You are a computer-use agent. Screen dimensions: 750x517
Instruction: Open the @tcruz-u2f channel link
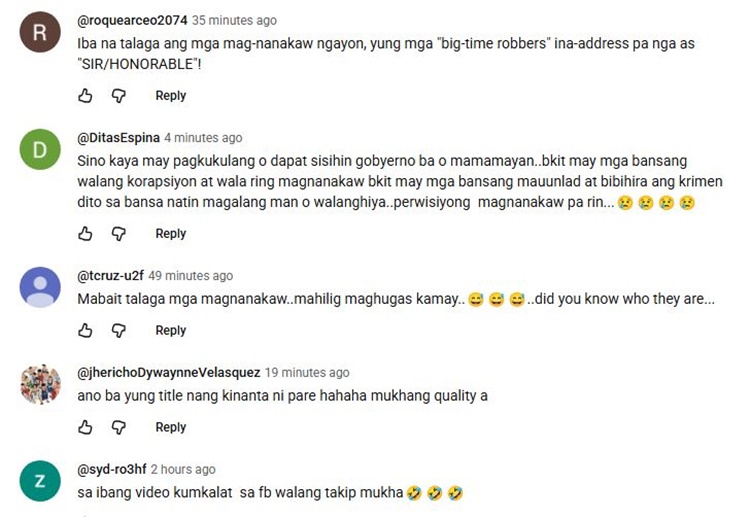point(110,276)
